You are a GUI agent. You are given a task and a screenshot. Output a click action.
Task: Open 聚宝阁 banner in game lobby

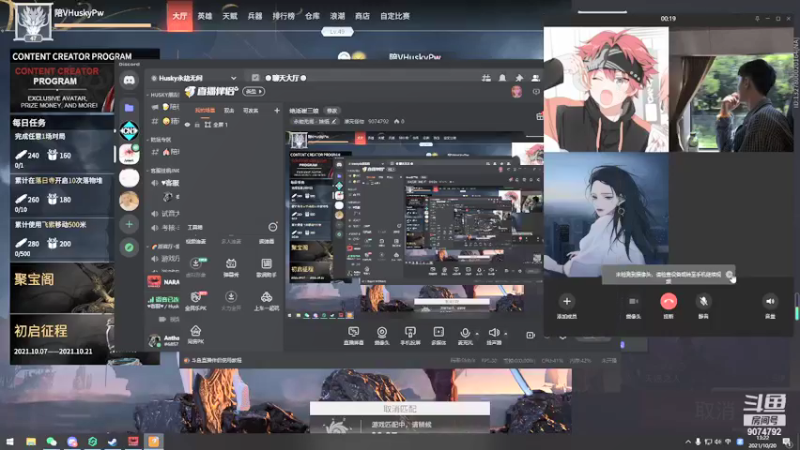pos(62,287)
